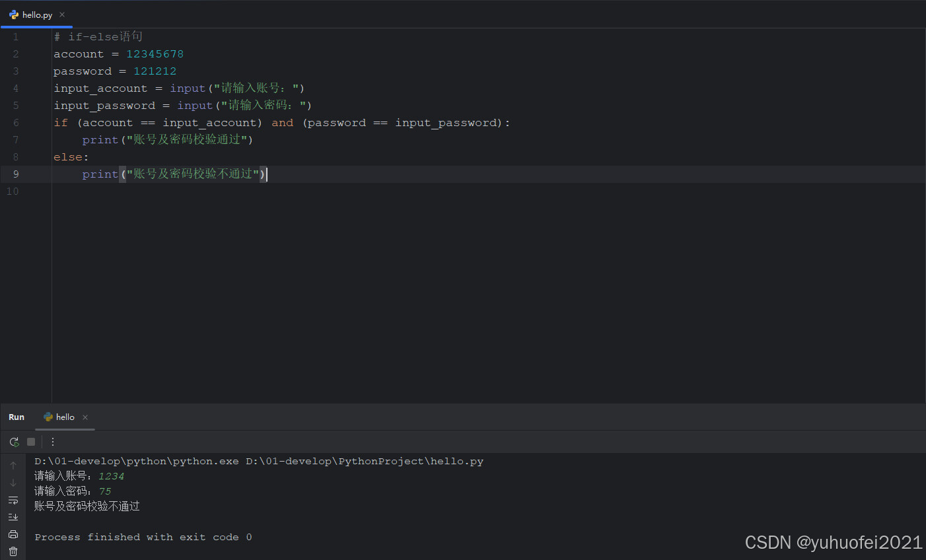Clear console output with the trash icon
The image size is (926, 560).
[13, 551]
